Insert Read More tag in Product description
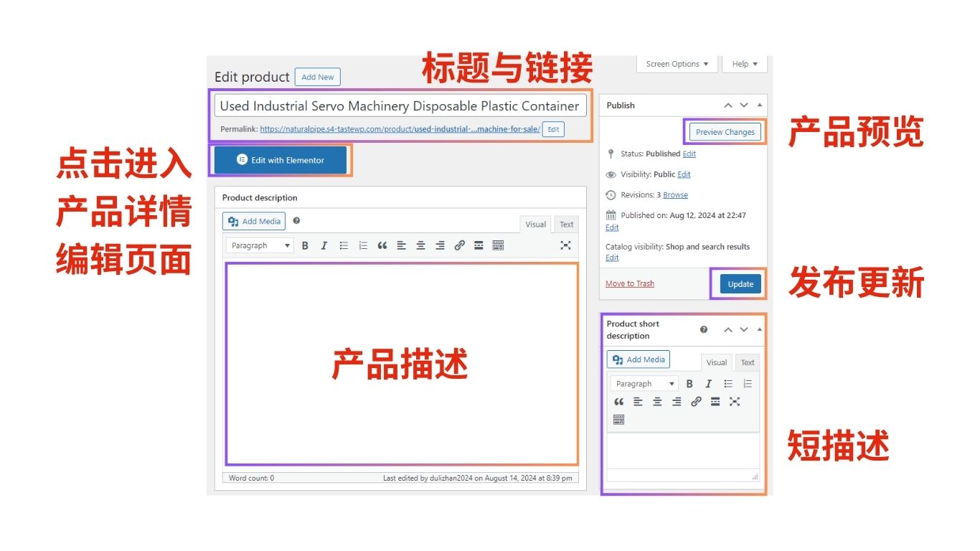This screenshot has width=980, height=551. click(479, 245)
